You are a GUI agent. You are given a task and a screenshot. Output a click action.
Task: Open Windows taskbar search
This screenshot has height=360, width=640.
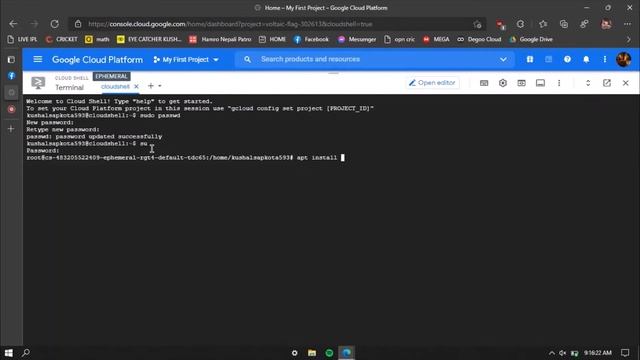coord(26,353)
